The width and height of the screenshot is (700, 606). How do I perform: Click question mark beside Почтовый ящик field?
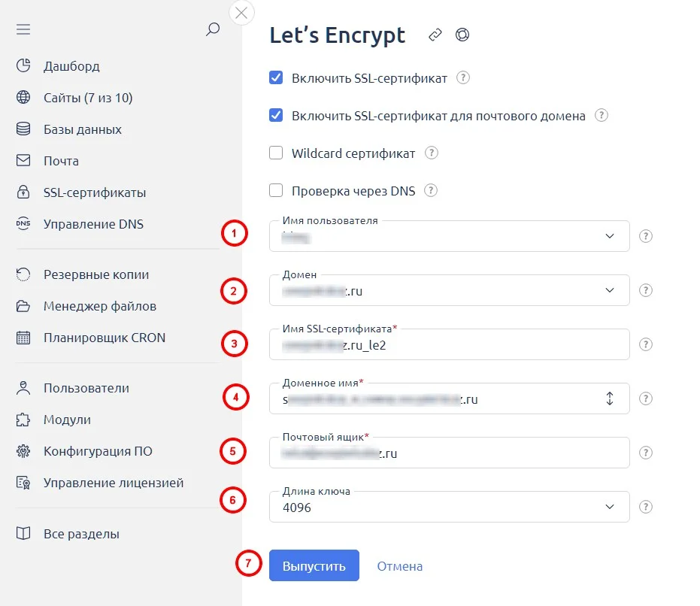[646, 453]
